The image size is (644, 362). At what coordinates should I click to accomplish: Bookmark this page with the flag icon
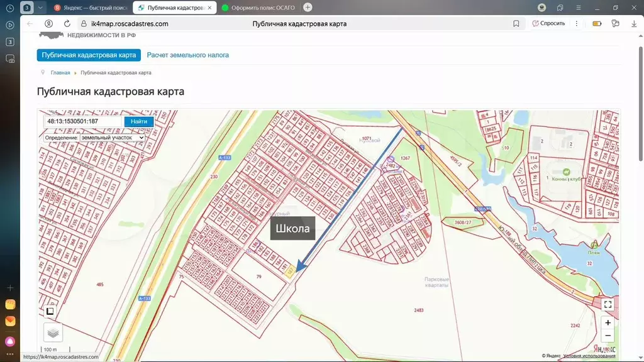click(516, 24)
